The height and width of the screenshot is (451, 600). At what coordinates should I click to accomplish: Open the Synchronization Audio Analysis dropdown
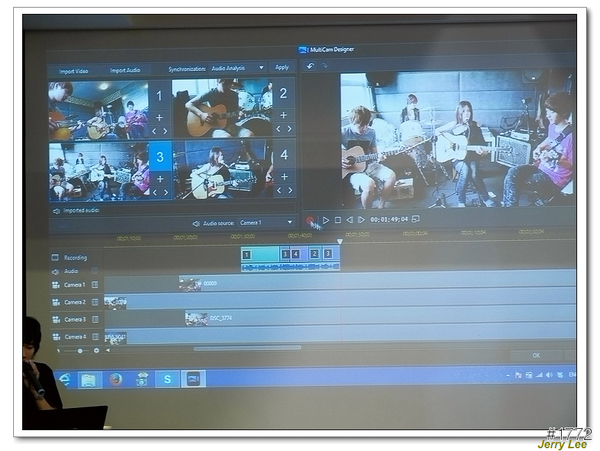238,68
